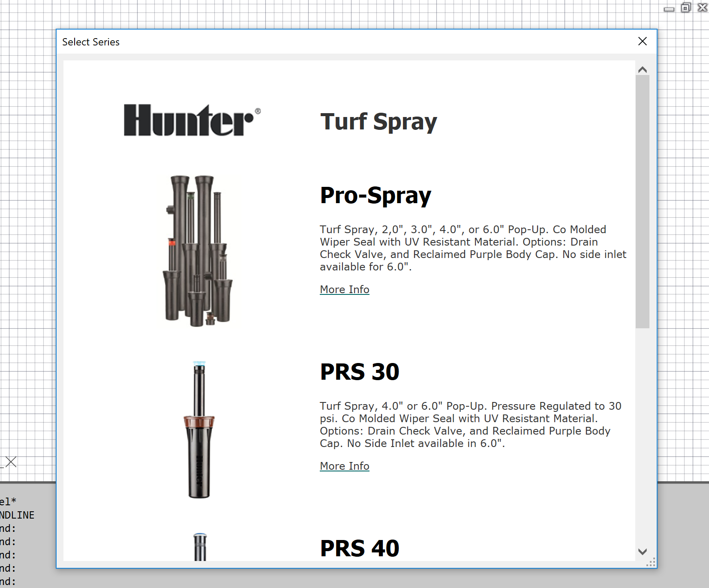Click the PRS 30 description paragraph
709x588 pixels.
471,425
